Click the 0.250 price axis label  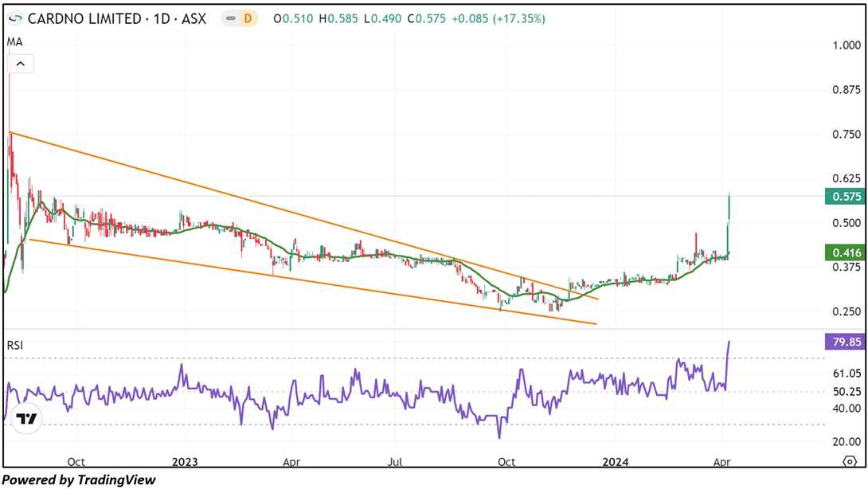pyautogui.click(x=847, y=311)
